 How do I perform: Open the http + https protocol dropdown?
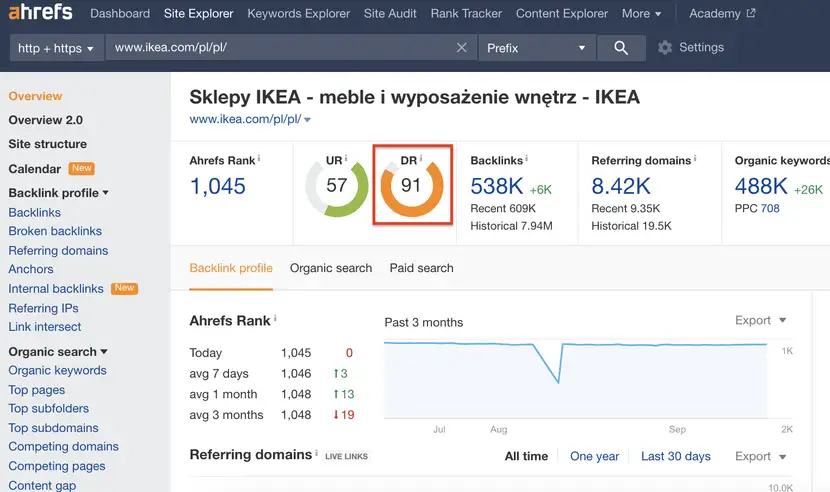point(57,48)
